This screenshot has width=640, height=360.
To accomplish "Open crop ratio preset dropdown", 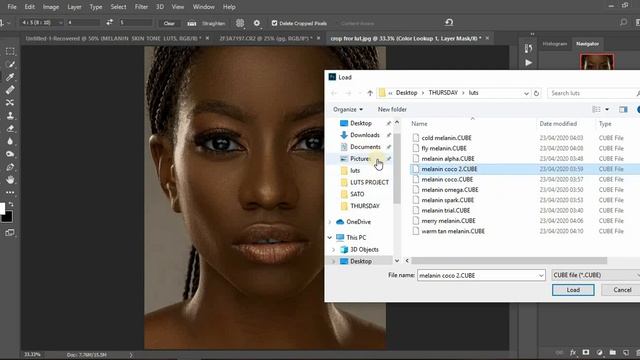I will [42, 23].
